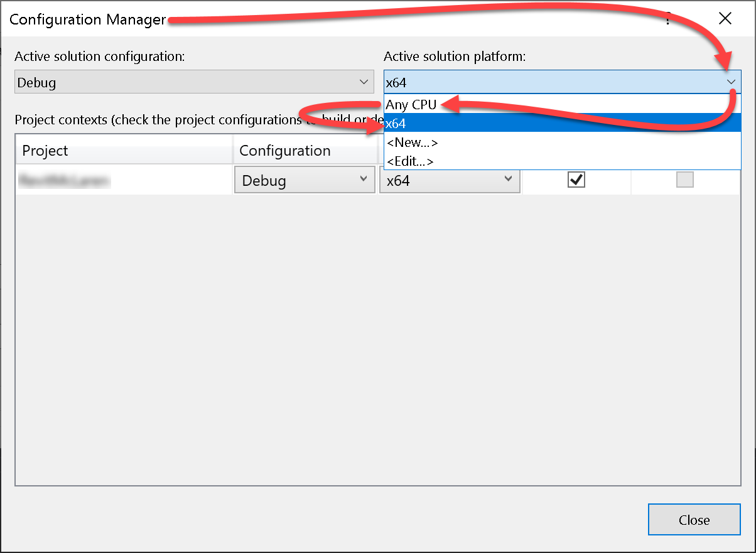Close the Configuration Manager window with X
The height and width of the screenshot is (553, 756).
pos(725,19)
